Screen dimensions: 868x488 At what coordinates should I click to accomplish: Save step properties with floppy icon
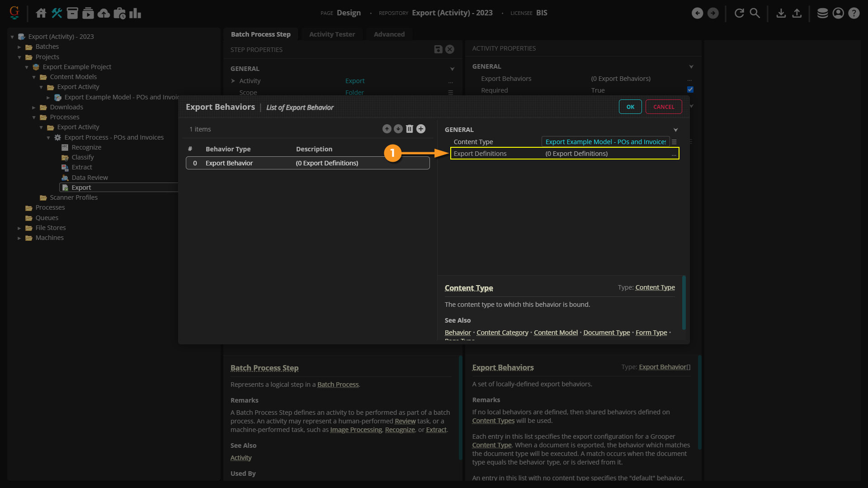pyautogui.click(x=438, y=49)
